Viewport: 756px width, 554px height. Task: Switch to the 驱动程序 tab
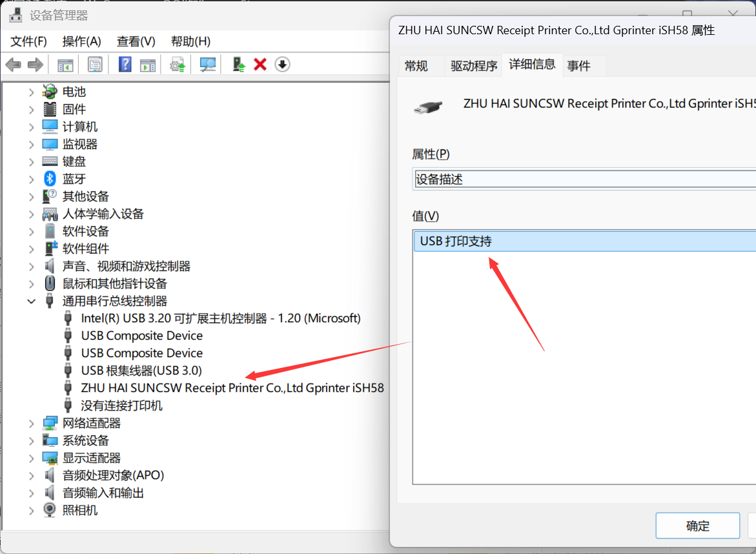pos(474,66)
